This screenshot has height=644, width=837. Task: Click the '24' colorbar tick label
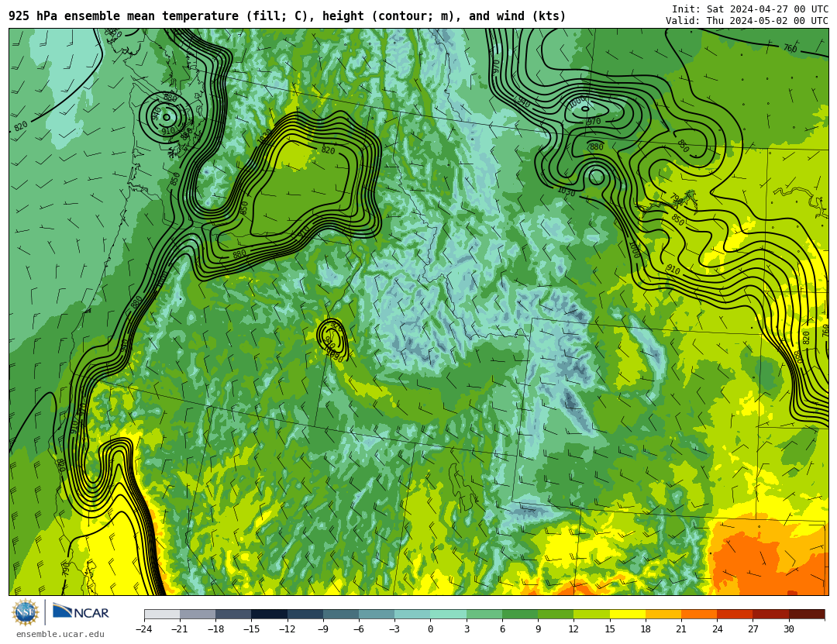717,629
